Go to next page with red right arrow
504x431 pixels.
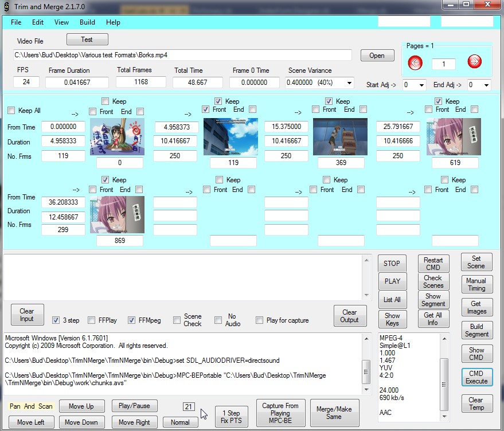[474, 61]
